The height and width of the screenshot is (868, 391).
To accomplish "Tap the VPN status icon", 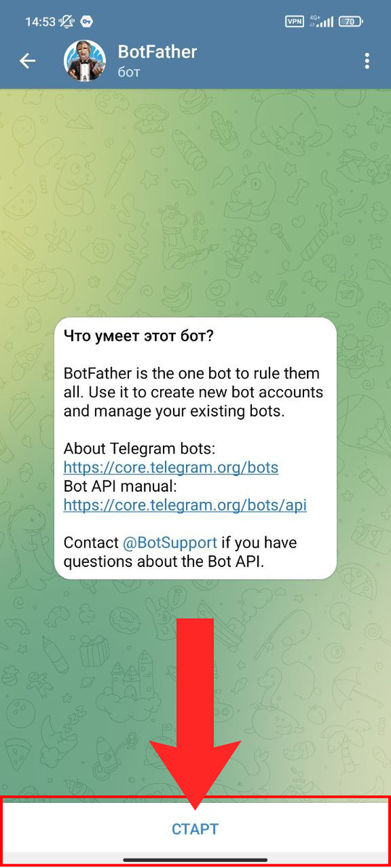I will (295, 22).
